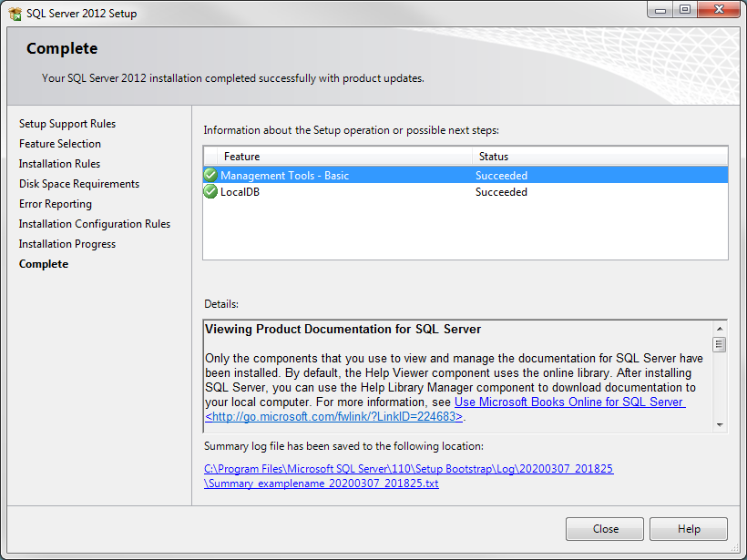Select the LocalDB feature row
Image resolution: width=747 pixels, height=560 pixels.
click(466, 192)
